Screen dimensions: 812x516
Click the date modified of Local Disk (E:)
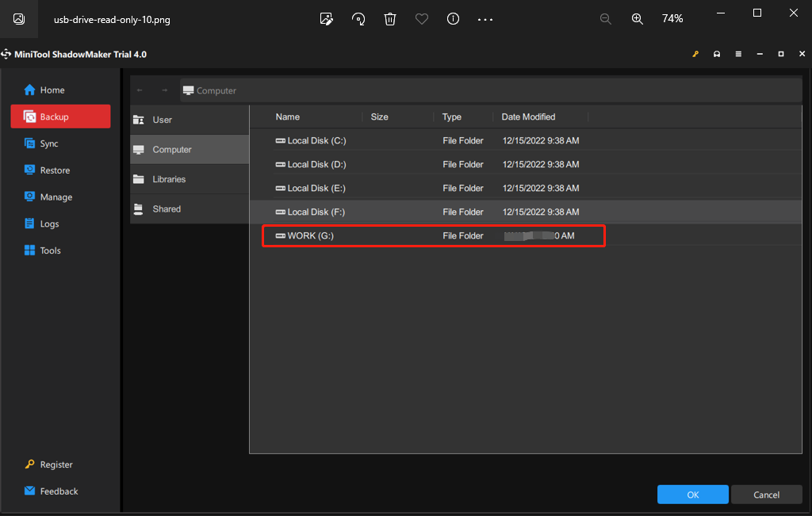541,189
